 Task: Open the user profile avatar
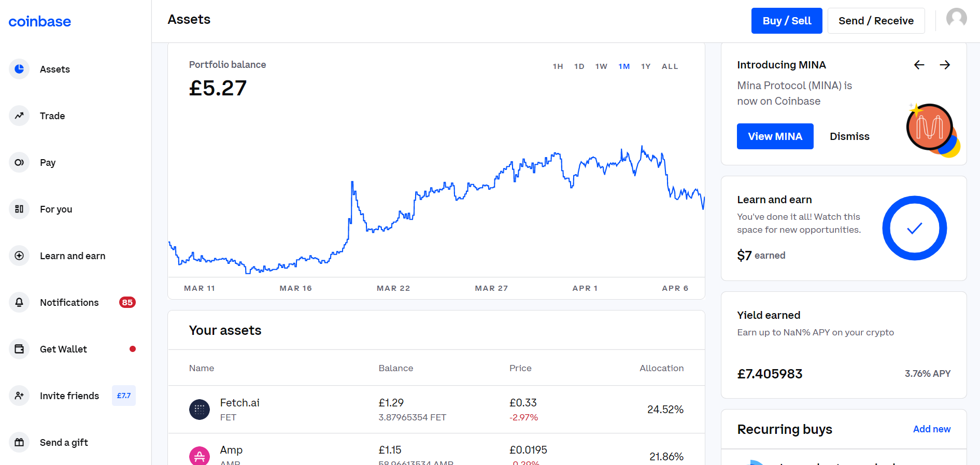point(956,19)
